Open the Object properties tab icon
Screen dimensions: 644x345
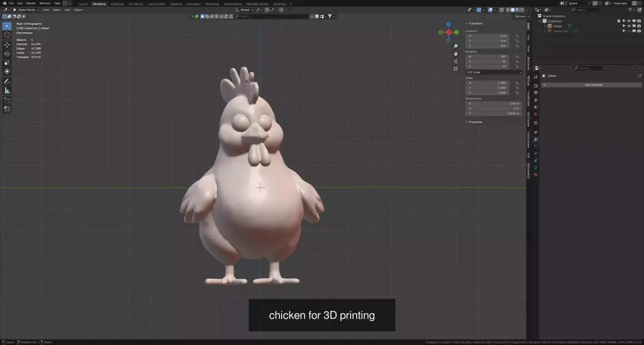tap(536, 132)
